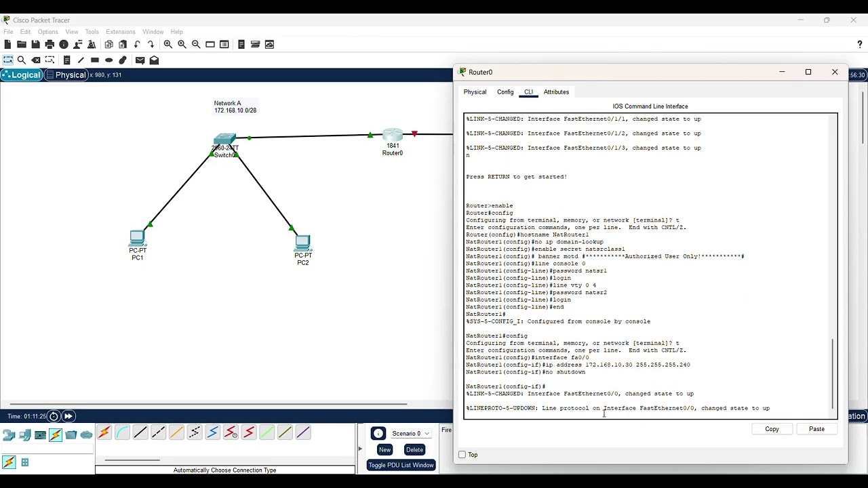868x488 pixels.
Task: Reset the workspace zoom
Action: point(182,45)
